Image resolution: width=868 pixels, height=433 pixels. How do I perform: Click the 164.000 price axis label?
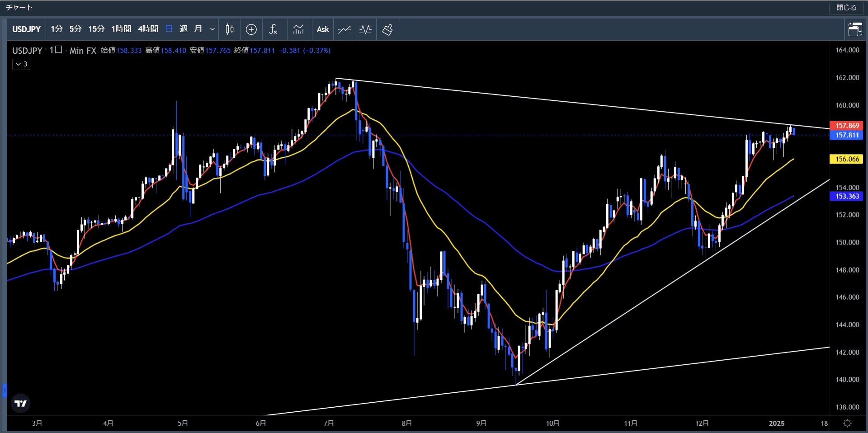(847, 50)
